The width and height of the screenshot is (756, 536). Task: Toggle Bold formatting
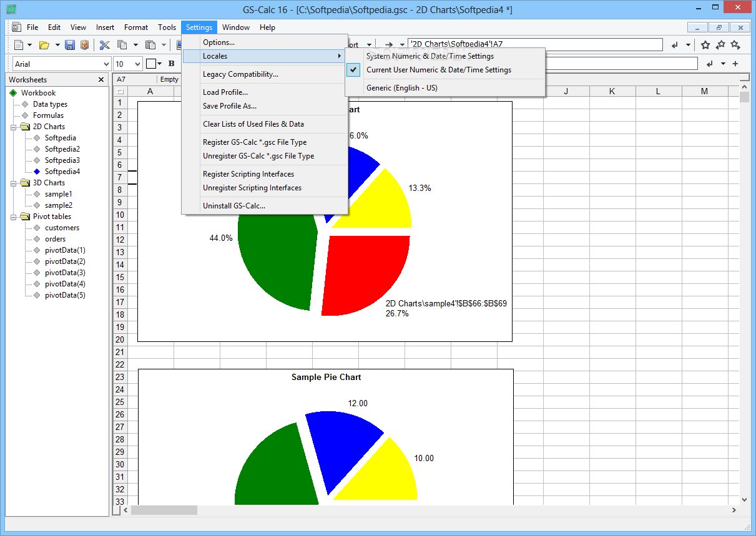[x=171, y=64]
